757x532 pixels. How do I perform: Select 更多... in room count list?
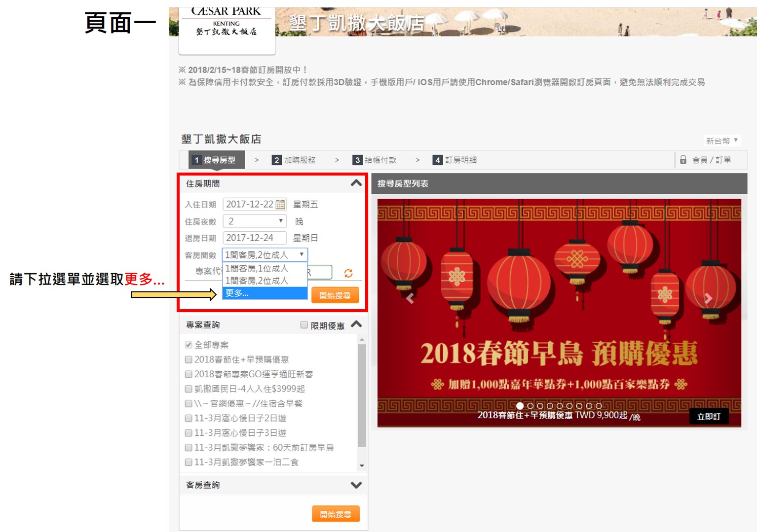pyautogui.click(x=265, y=293)
